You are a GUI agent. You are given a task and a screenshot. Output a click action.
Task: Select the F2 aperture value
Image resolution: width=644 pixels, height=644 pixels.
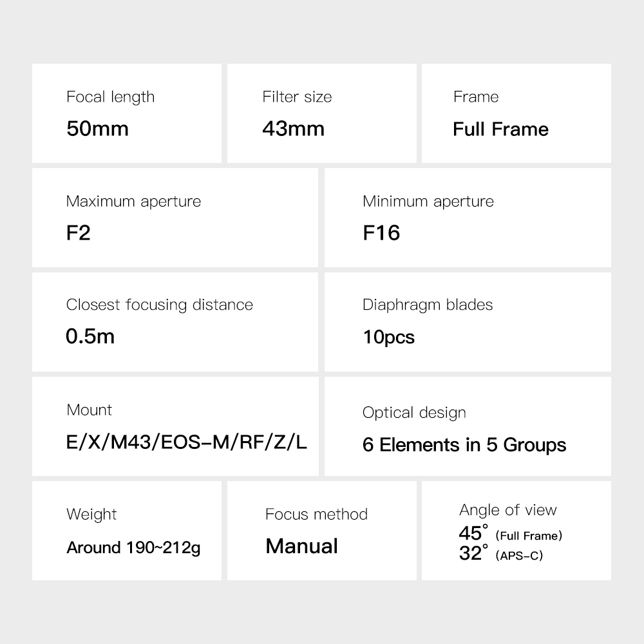[x=79, y=232]
